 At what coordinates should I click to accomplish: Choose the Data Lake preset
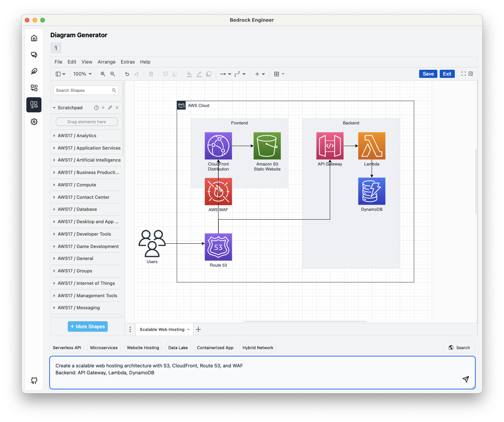tap(178, 348)
